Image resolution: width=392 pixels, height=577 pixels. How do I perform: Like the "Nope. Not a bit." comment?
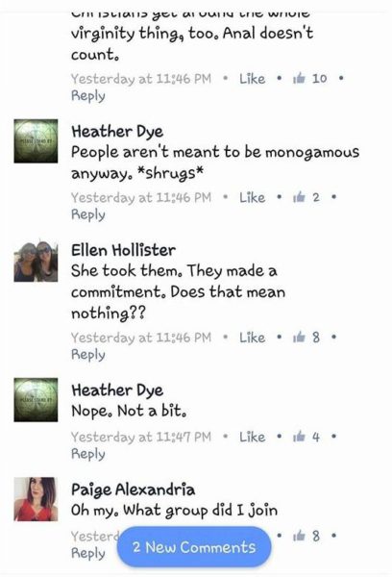(x=252, y=437)
